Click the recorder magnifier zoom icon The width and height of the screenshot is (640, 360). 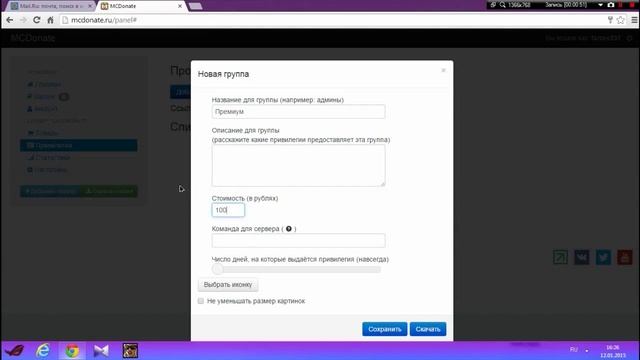[x=502, y=5]
